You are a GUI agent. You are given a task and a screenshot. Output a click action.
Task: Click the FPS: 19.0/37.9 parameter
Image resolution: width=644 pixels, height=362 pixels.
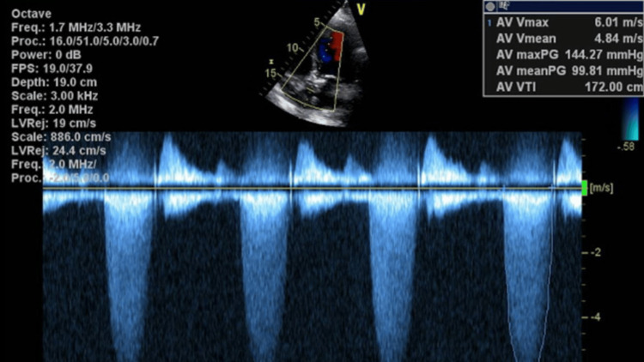[52, 69]
